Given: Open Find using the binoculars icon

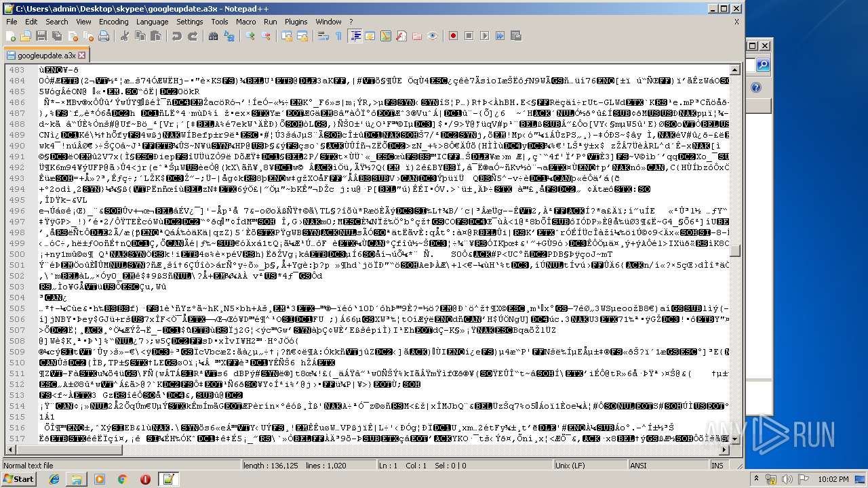Looking at the screenshot, I should click(213, 36).
